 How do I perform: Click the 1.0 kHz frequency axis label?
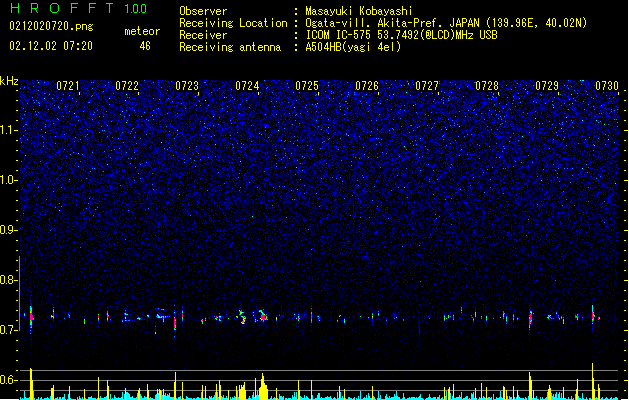pos(8,180)
